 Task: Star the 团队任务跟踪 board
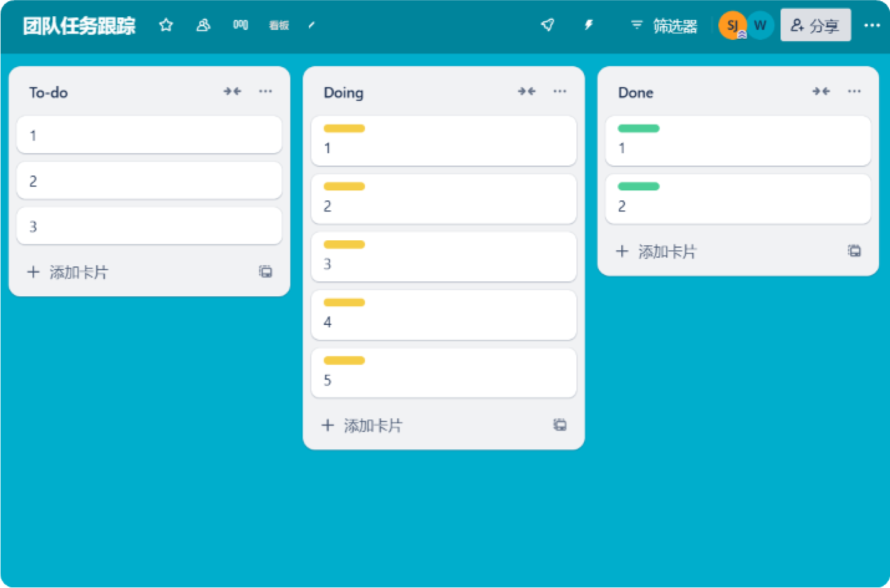tap(166, 26)
